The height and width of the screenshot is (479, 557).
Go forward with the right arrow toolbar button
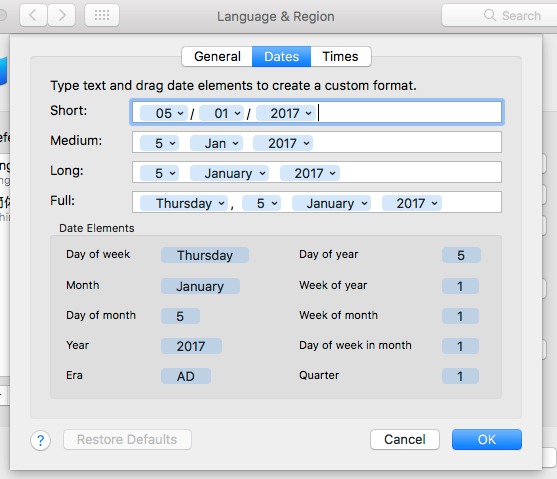click(61, 15)
